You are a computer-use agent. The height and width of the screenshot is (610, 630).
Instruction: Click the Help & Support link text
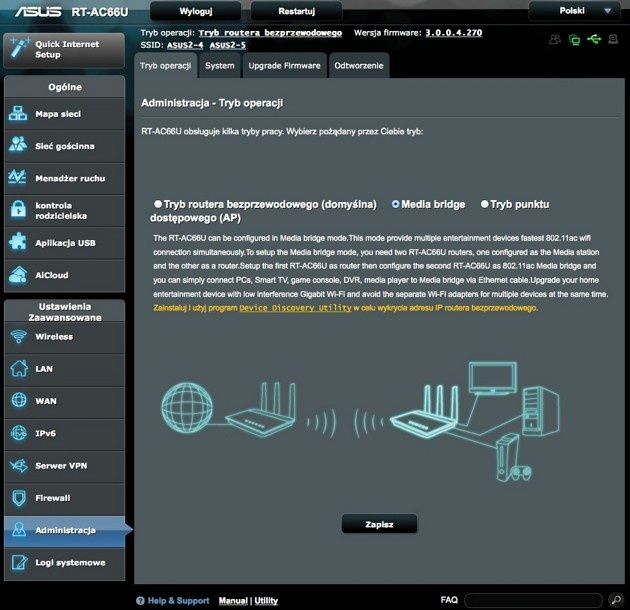(x=178, y=601)
